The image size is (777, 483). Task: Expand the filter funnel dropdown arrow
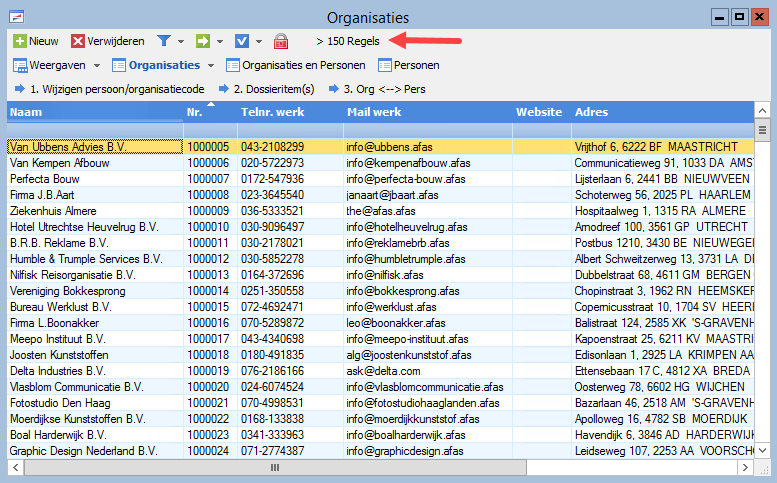pyautogui.click(x=181, y=42)
